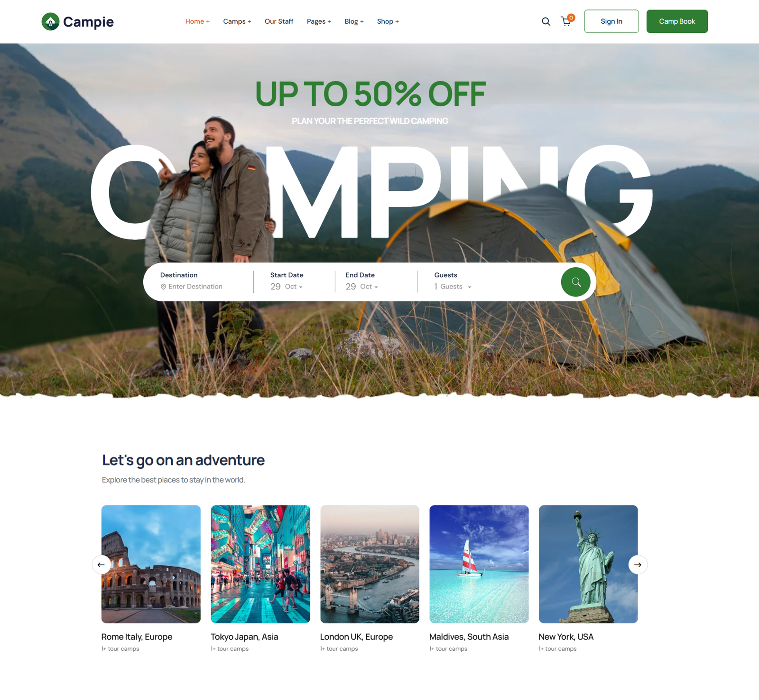Expand the Start Date Oct dropdown
The image size is (759, 700).
[x=294, y=287]
